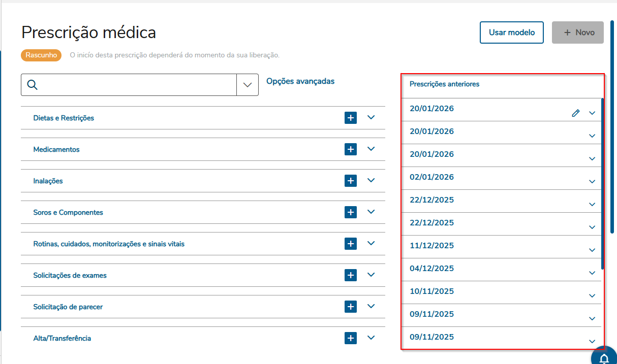Add a new item to Medicamentos
This screenshot has height=364, width=617.
pos(351,149)
